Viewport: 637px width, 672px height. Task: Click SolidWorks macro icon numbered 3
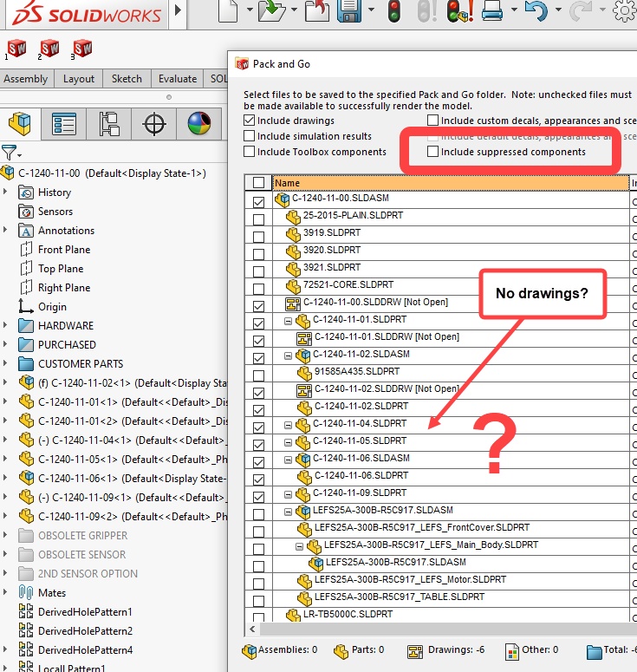tap(82, 49)
